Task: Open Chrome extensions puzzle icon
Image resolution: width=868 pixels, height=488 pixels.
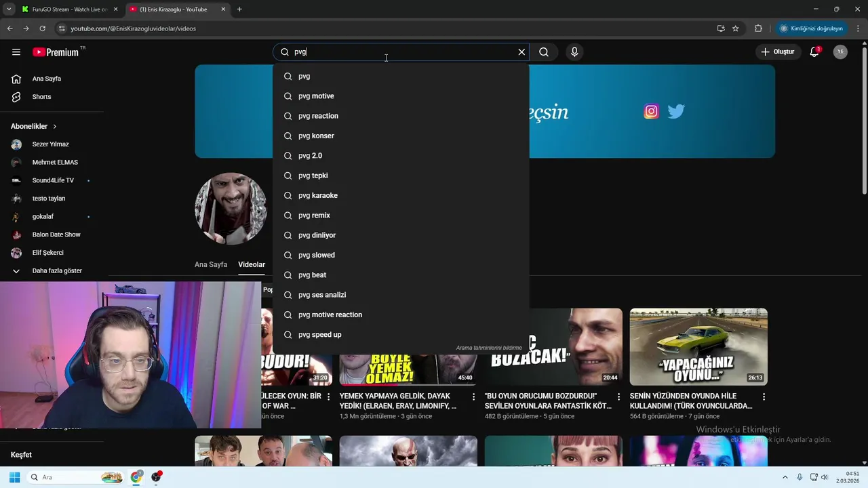Action: pos(758,28)
